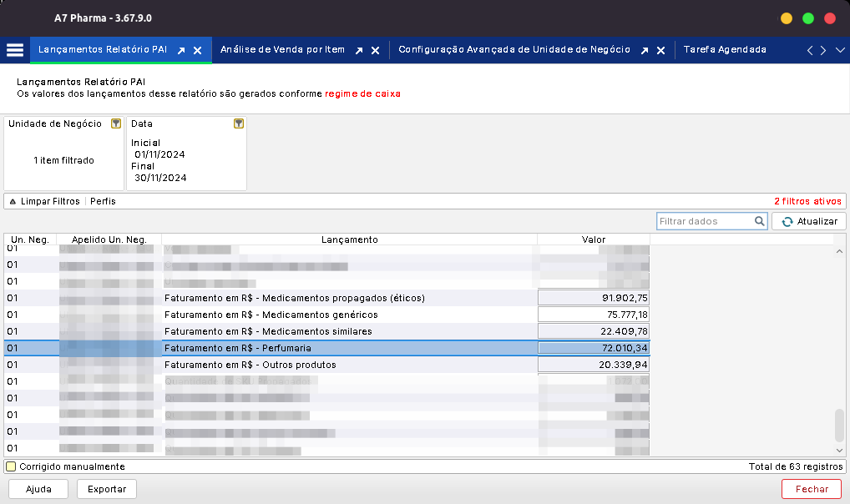Click the Corrigido manualmente yellow legend box
The height and width of the screenshot is (504, 850).
click(11, 466)
